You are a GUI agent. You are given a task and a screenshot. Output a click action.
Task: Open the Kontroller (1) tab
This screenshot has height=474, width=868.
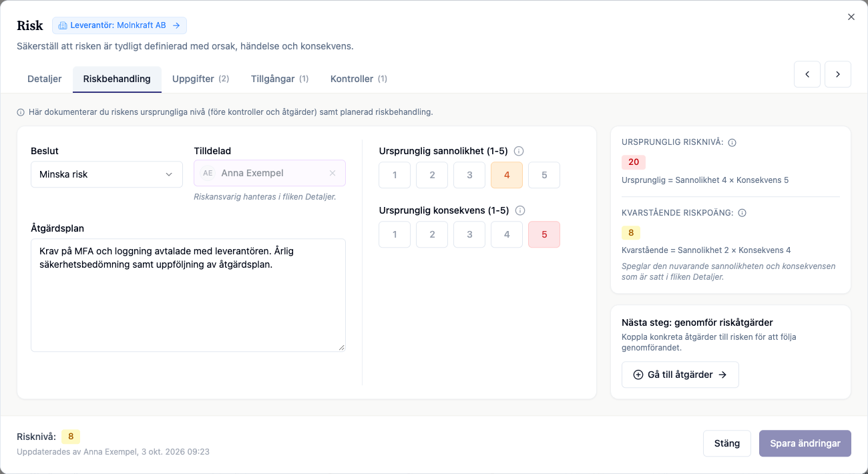point(359,79)
